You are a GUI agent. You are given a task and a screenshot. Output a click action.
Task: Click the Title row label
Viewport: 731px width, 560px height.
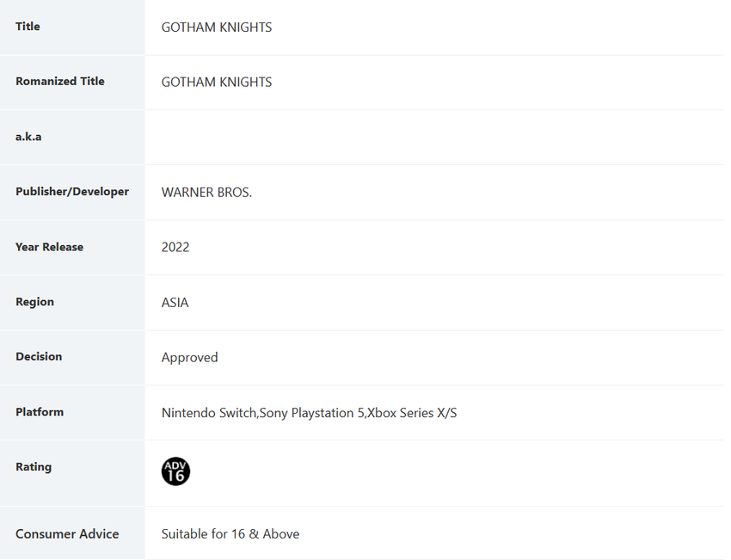[28, 27]
